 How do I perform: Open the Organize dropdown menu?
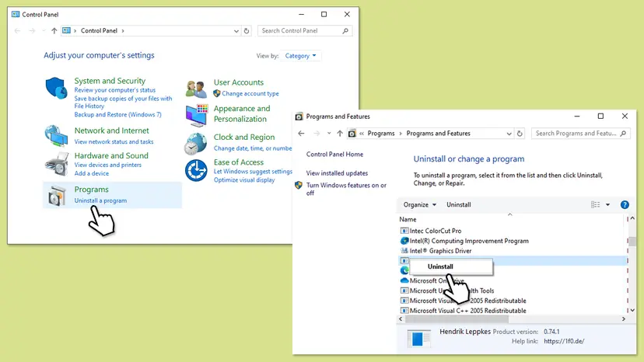(x=419, y=205)
